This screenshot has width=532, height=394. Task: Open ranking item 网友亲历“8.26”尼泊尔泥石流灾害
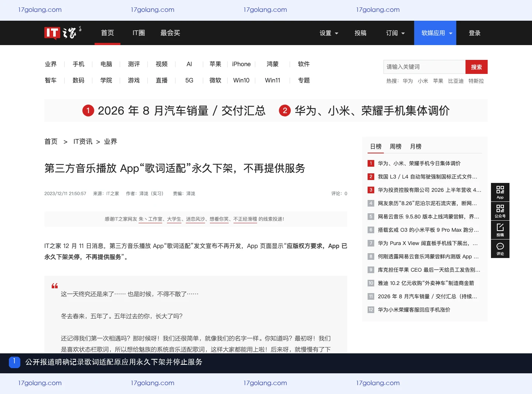click(x=427, y=203)
